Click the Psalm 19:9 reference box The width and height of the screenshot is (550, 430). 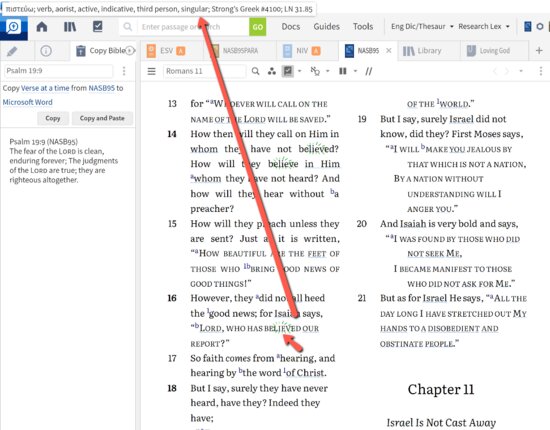(58, 71)
